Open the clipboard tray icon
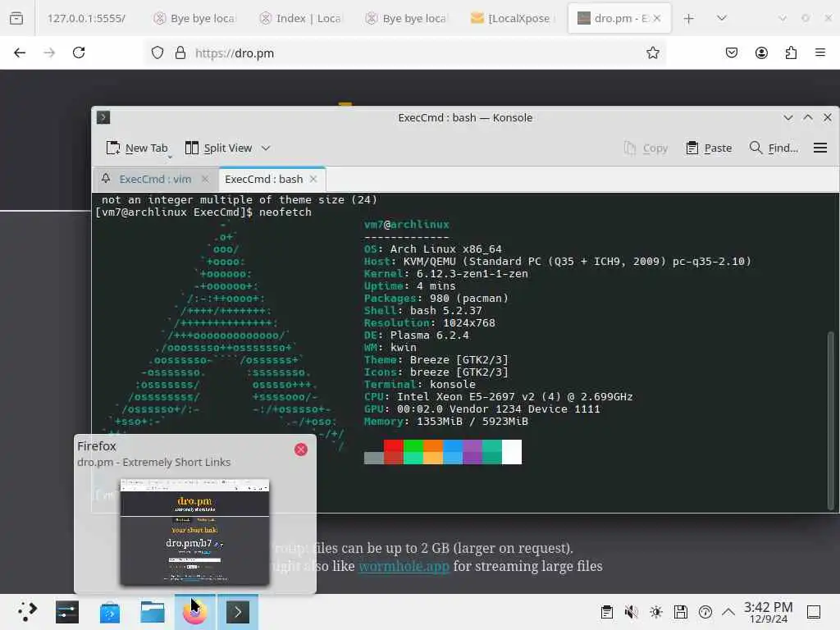This screenshot has height=630, width=840. click(x=607, y=612)
